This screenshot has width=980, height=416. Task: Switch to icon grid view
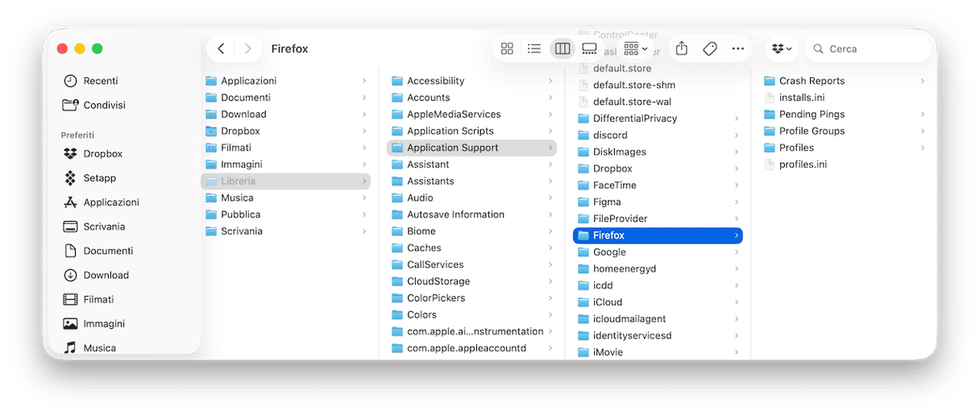click(x=507, y=49)
